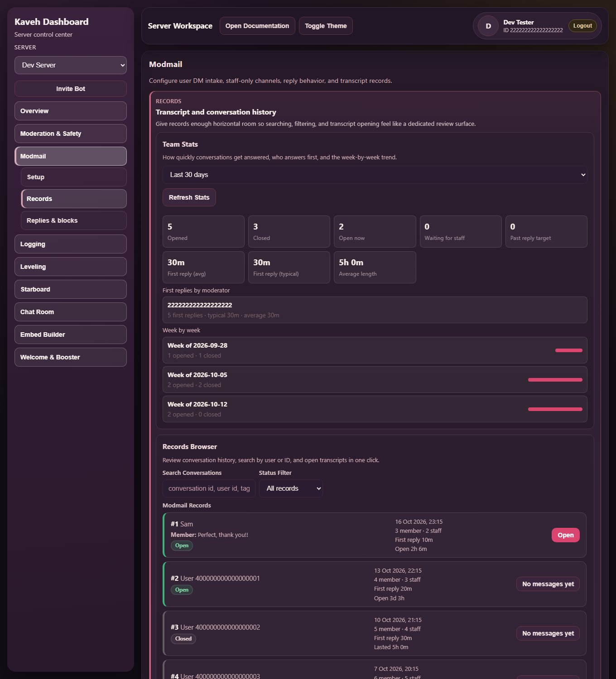Select record #2 User 400000000000000001
Image resolution: width=616 pixels, height=679 pixels.
tap(375, 584)
